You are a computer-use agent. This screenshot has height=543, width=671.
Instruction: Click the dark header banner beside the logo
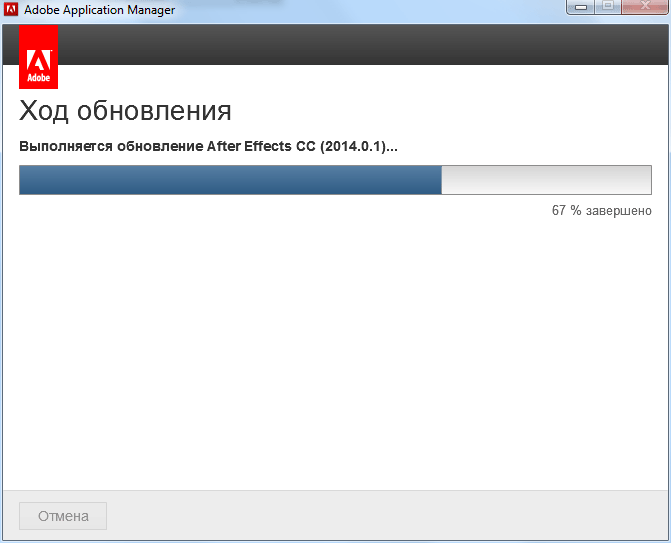pos(360,46)
